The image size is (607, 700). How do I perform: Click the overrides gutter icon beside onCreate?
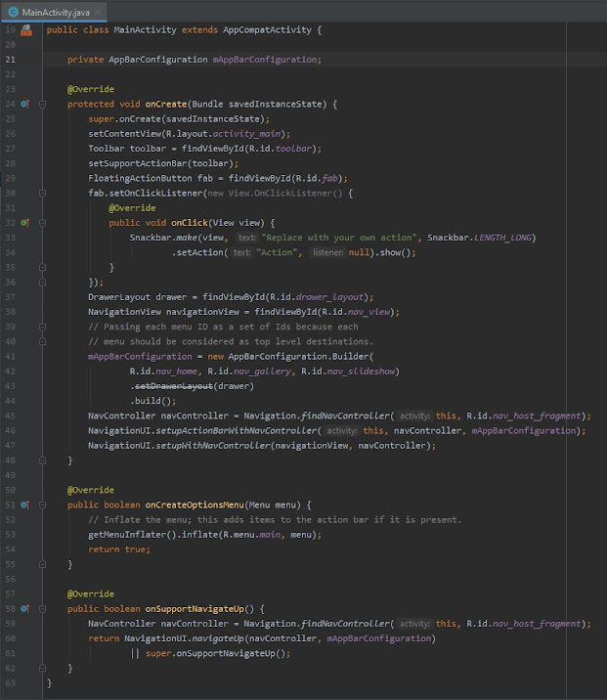[25, 104]
